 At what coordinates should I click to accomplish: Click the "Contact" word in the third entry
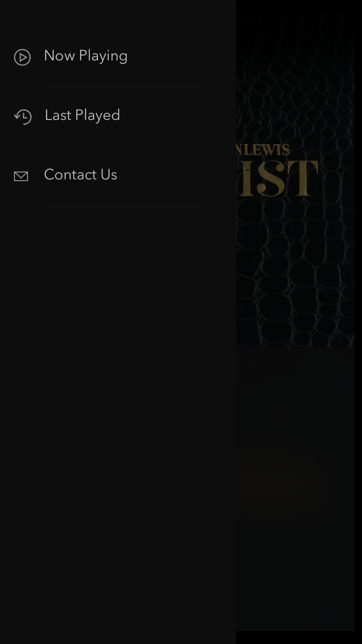[70, 175]
